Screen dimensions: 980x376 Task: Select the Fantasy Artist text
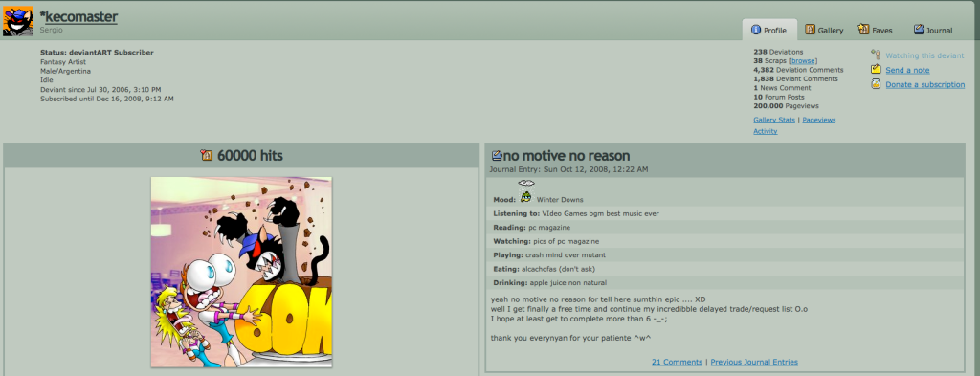coord(63,62)
